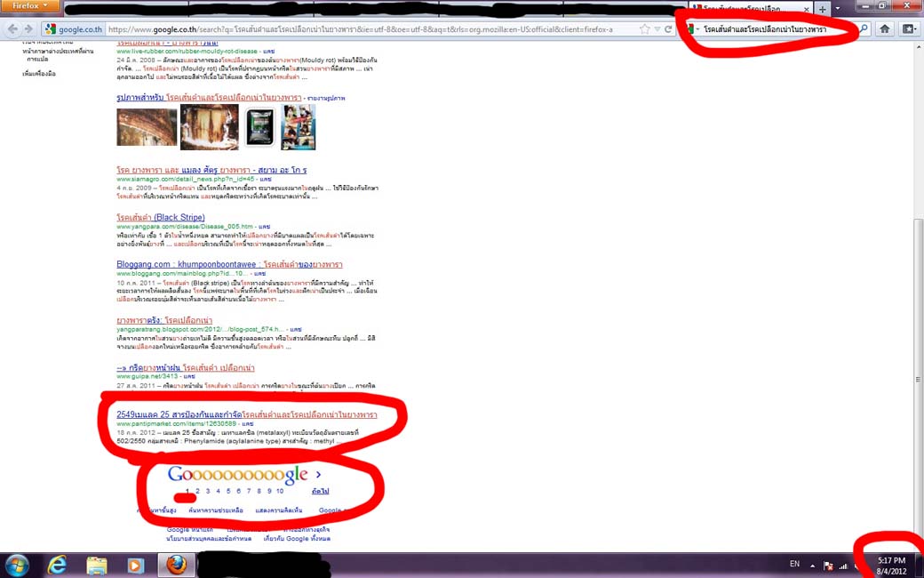
Task: Launch Windows Media Player from taskbar
Action: point(135,565)
